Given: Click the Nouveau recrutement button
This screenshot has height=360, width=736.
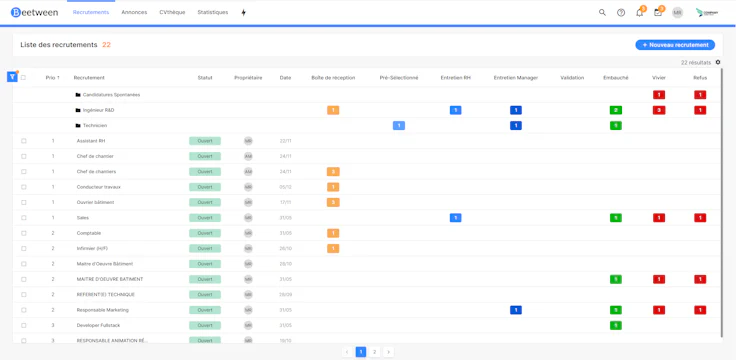Looking at the screenshot, I should [x=675, y=45].
